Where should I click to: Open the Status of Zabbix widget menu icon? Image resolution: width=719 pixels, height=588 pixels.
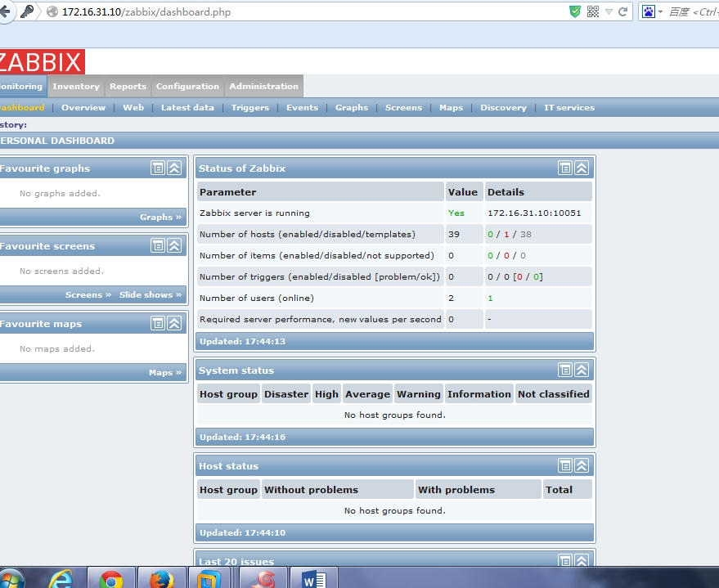click(x=565, y=168)
